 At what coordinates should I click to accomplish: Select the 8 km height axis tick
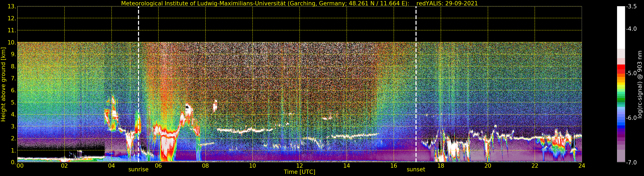point(13,66)
